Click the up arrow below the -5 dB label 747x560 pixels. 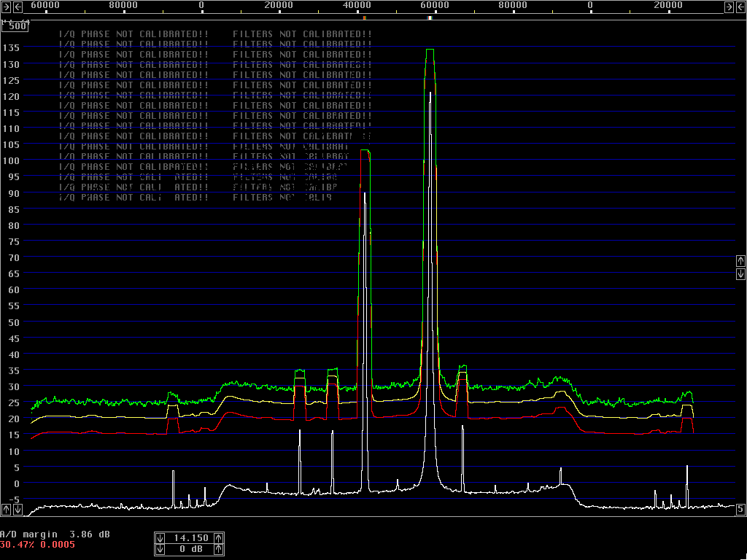(x=6, y=509)
